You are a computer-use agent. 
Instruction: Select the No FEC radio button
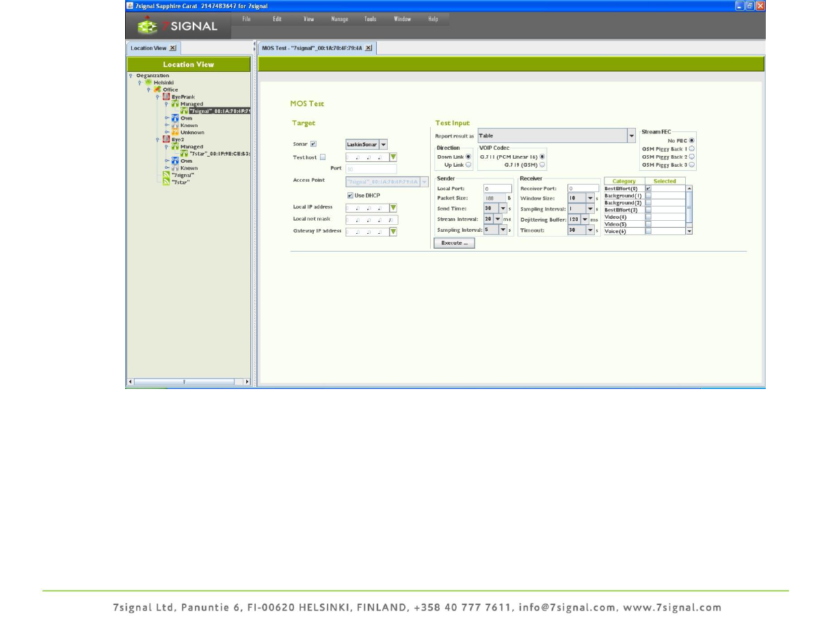[x=692, y=141]
